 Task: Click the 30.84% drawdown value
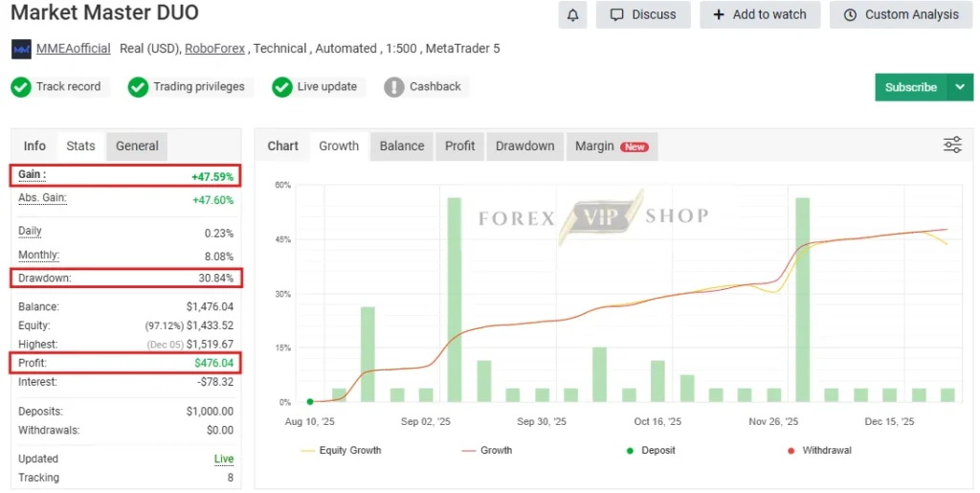click(216, 278)
